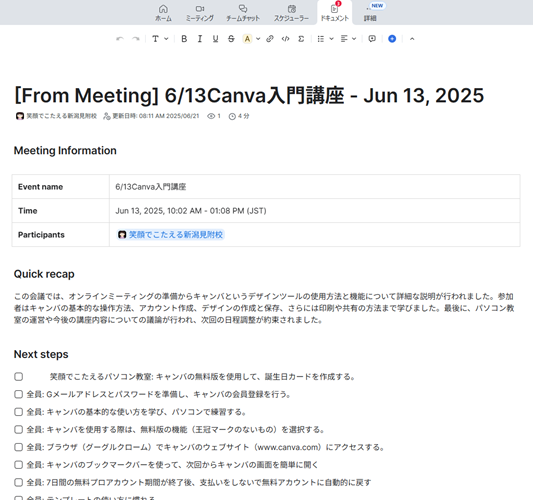Viewport: 533px width, 500px height.
Task: Open the text color dropdown arrow
Action: (258, 39)
